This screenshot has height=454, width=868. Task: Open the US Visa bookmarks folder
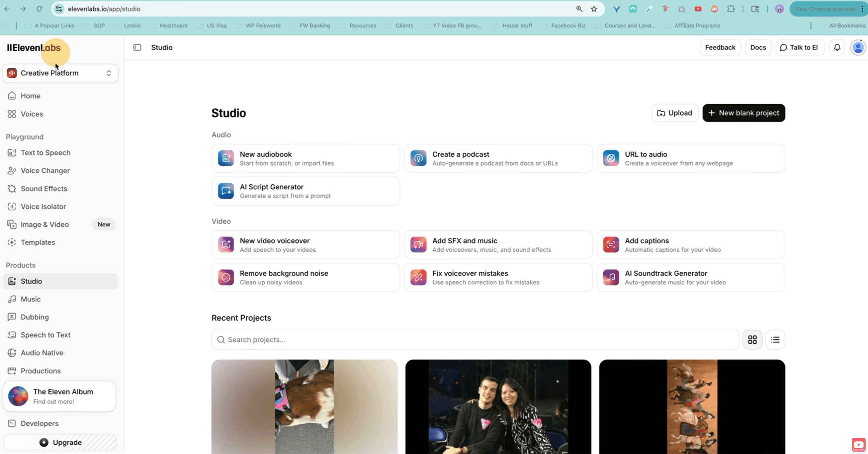coord(212,26)
